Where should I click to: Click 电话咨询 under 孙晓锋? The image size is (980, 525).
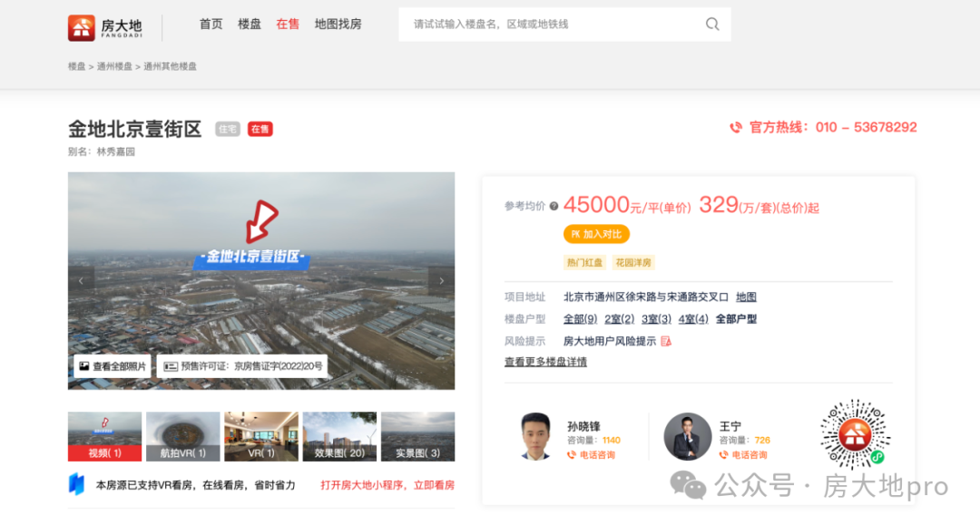[x=592, y=455]
